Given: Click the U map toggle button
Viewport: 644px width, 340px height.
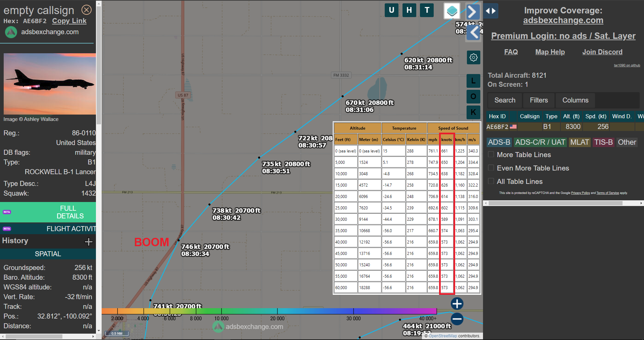Looking at the screenshot, I should 391,10.
